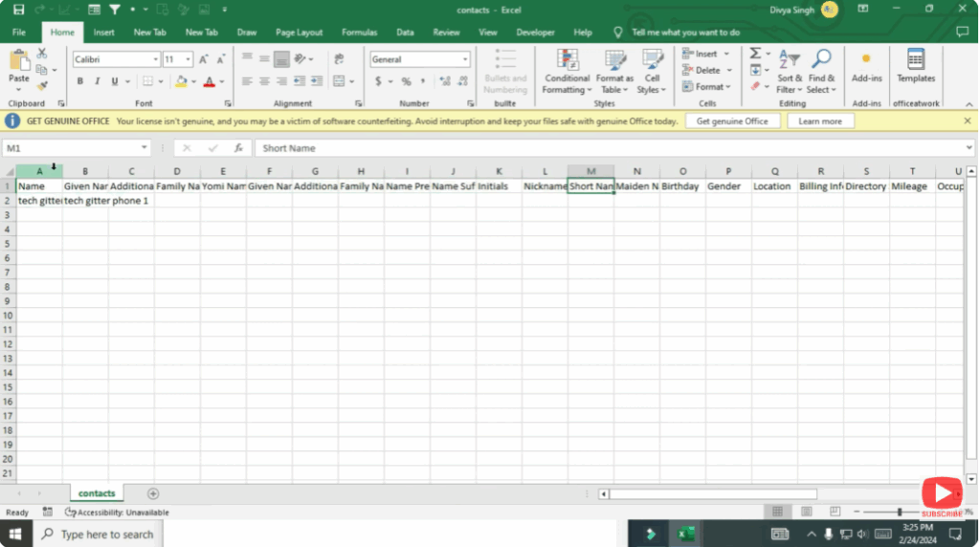Viewport: 980px width, 547px height.
Task: Open Cell Styles gallery
Action: (652, 72)
